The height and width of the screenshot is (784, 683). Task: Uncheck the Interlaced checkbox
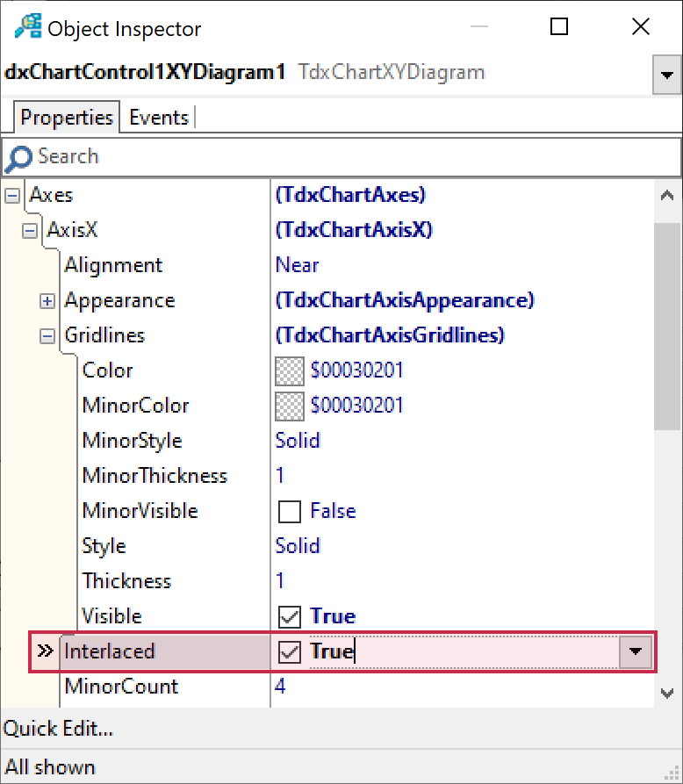coord(289,651)
